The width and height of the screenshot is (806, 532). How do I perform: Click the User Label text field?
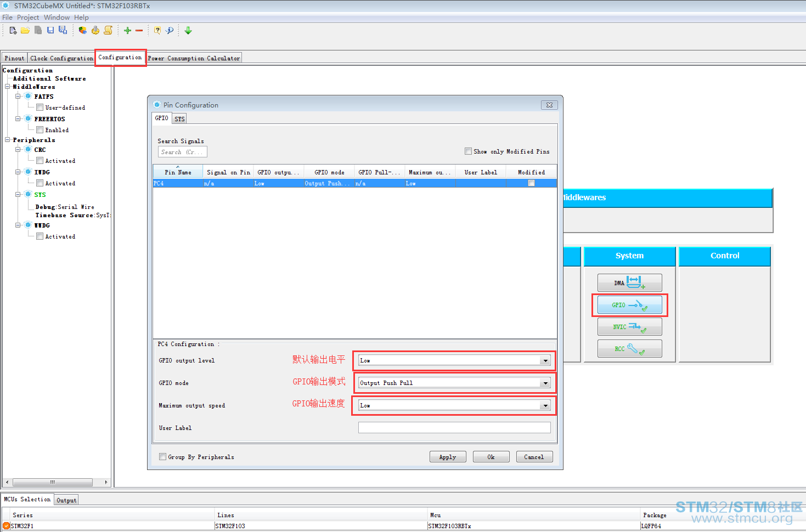[454, 428]
